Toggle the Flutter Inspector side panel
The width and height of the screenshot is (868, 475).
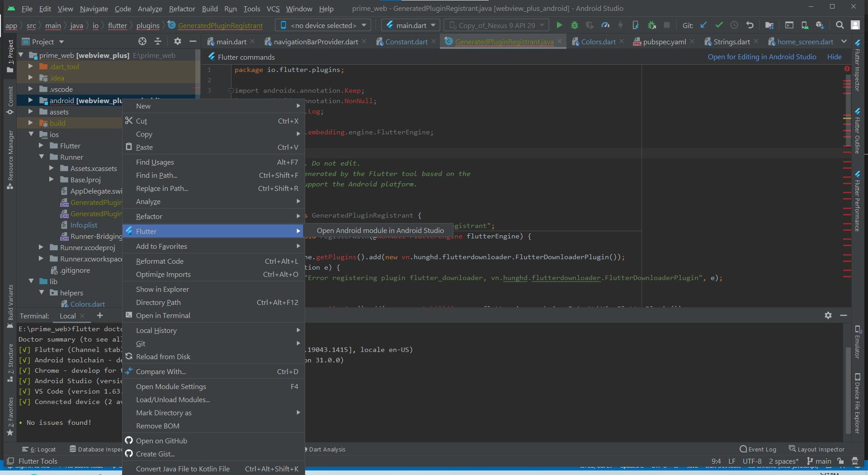point(857,66)
